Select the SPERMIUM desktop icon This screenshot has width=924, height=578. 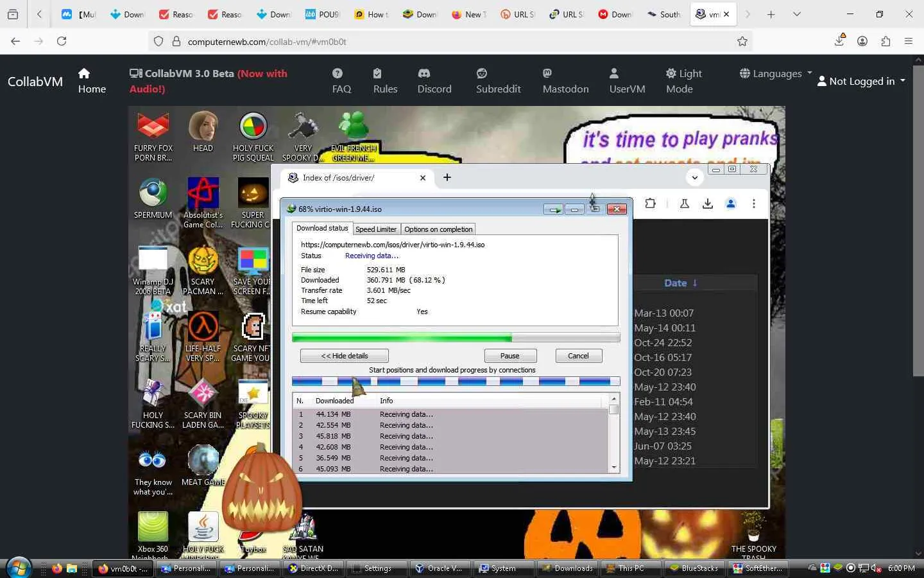(153, 199)
